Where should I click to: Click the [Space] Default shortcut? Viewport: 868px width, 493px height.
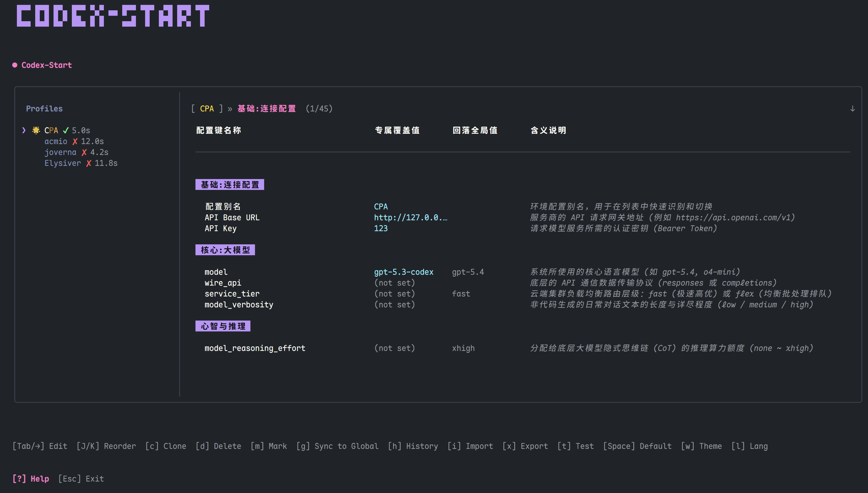point(637,446)
